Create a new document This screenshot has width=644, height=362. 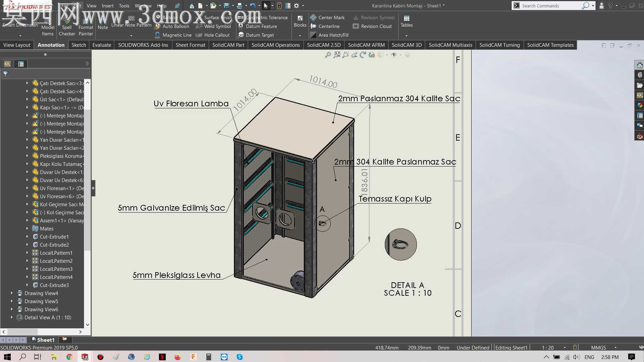[200, 6]
